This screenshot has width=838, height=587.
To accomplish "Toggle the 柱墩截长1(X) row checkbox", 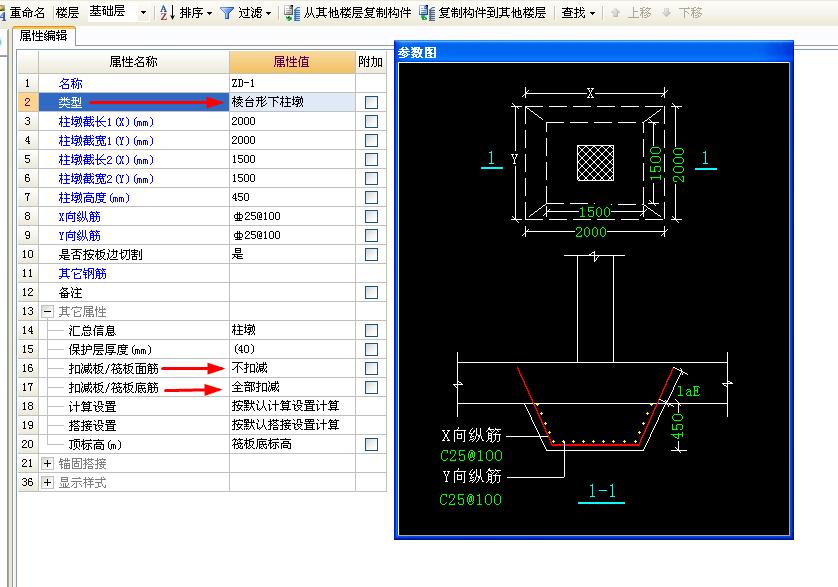I will coord(371,121).
